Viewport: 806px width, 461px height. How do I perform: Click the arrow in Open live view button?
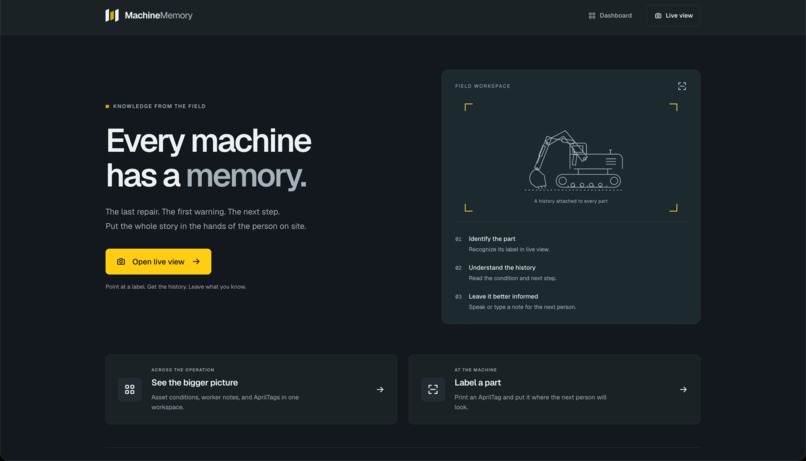click(x=196, y=262)
